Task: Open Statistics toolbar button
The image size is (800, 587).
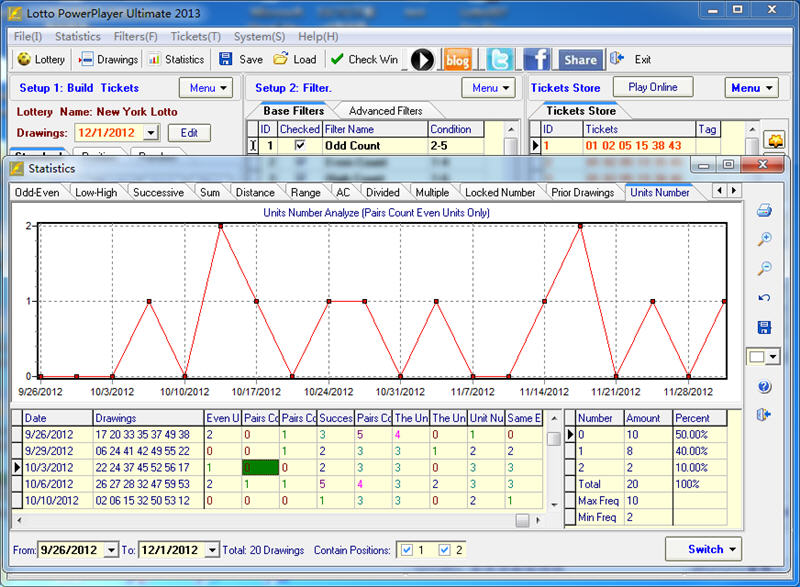Action: click(176, 59)
